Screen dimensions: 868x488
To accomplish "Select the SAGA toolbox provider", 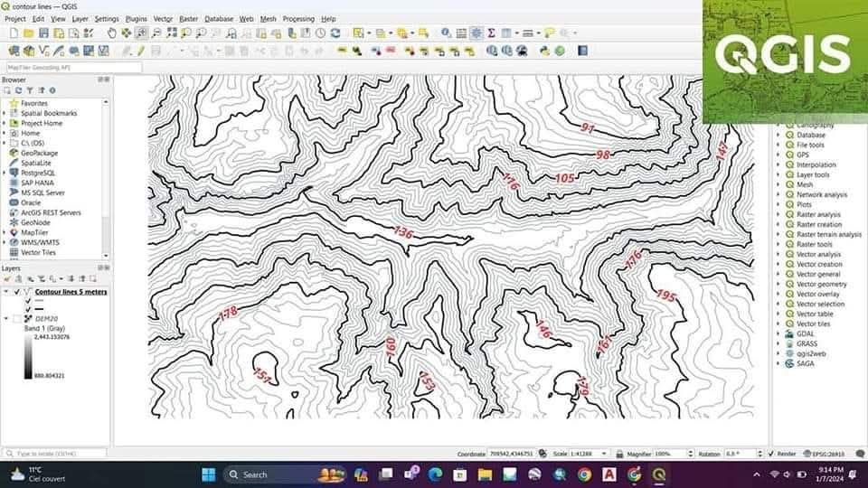I will [805, 364].
